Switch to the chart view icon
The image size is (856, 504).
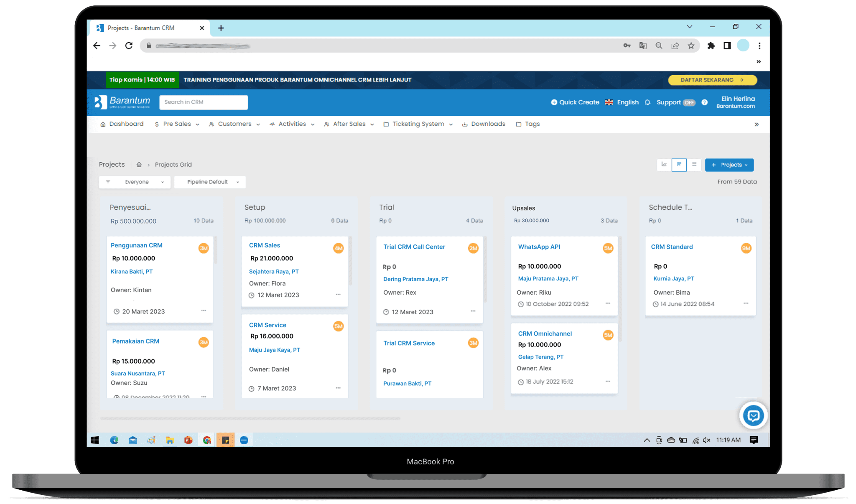click(x=664, y=165)
